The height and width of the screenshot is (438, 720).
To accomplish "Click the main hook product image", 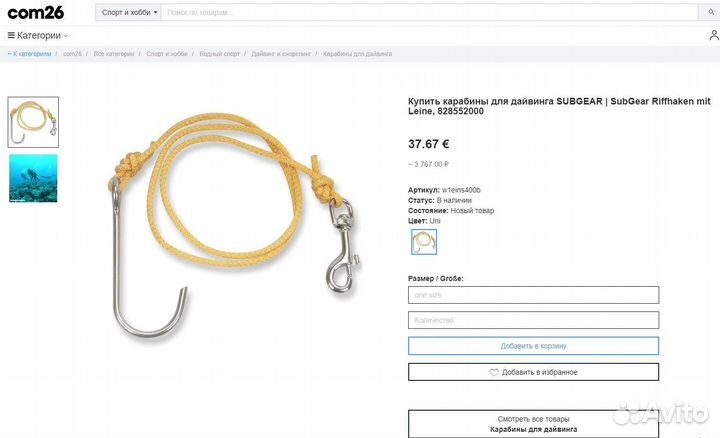I will (x=234, y=225).
